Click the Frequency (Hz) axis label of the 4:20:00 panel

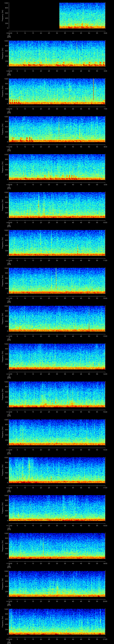[x=3, y=621]
